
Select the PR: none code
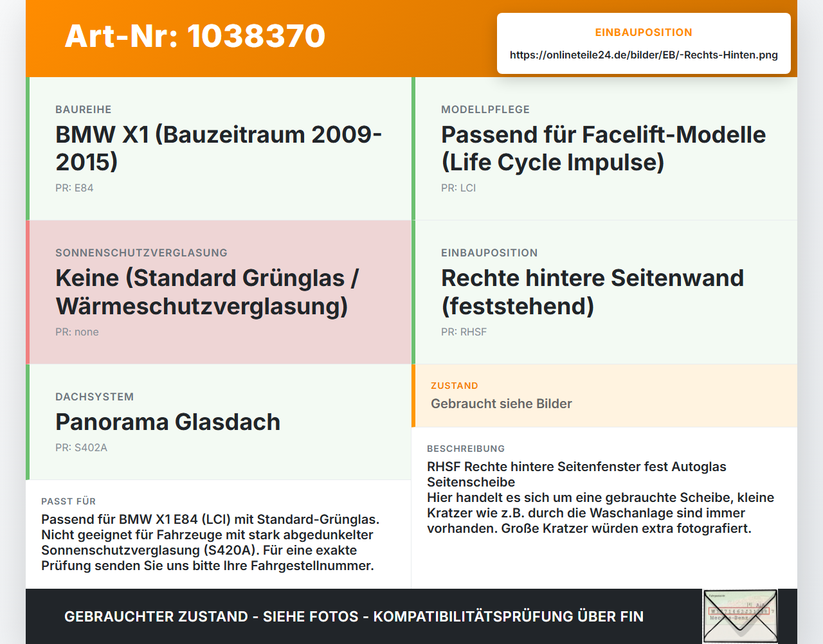(77, 332)
